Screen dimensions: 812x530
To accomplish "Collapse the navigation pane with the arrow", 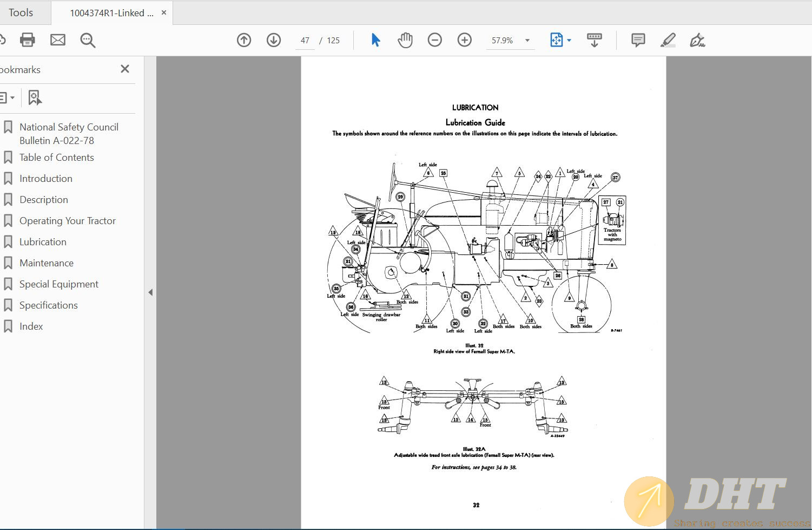I will pos(150,292).
